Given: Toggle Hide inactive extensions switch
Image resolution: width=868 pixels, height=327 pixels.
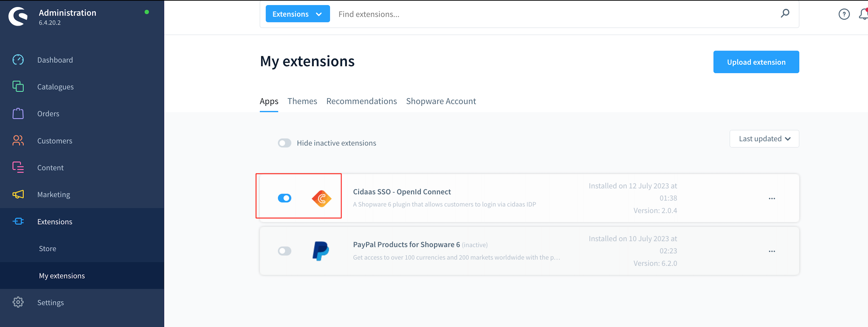Looking at the screenshot, I should click(284, 143).
